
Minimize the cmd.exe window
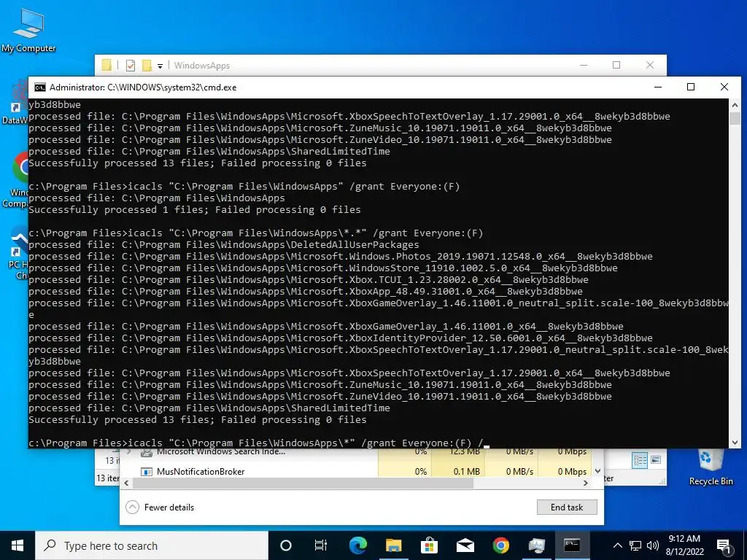(x=658, y=87)
